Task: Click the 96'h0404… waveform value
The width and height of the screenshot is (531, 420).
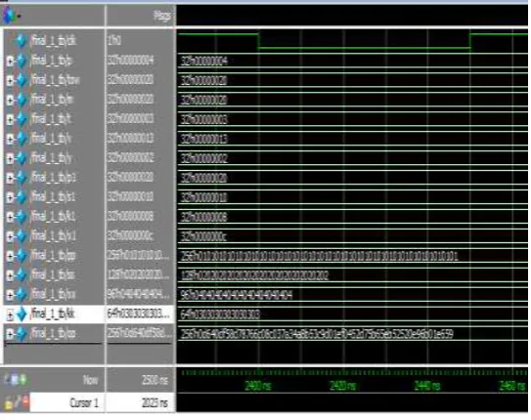Action: point(237,295)
